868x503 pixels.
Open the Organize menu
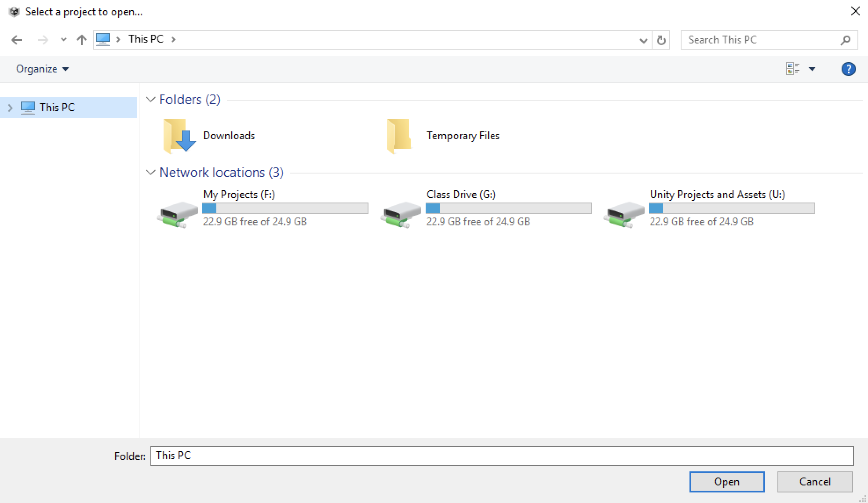(x=42, y=69)
